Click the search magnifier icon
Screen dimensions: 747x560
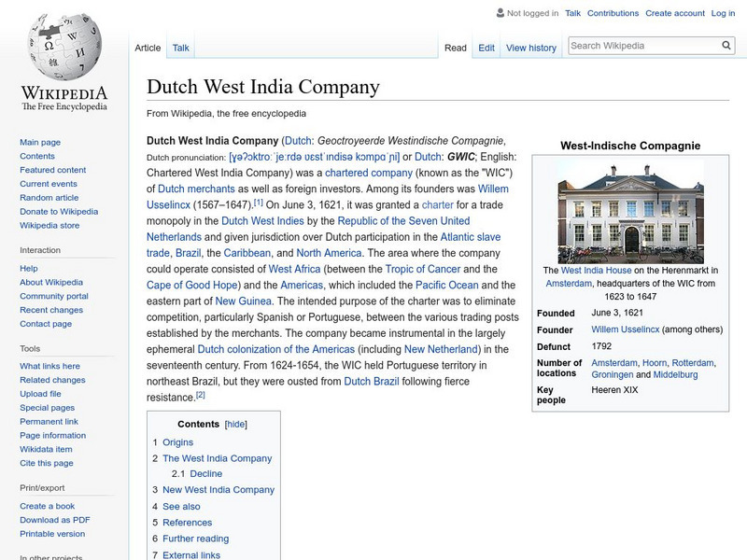pyautogui.click(x=726, y=44)
